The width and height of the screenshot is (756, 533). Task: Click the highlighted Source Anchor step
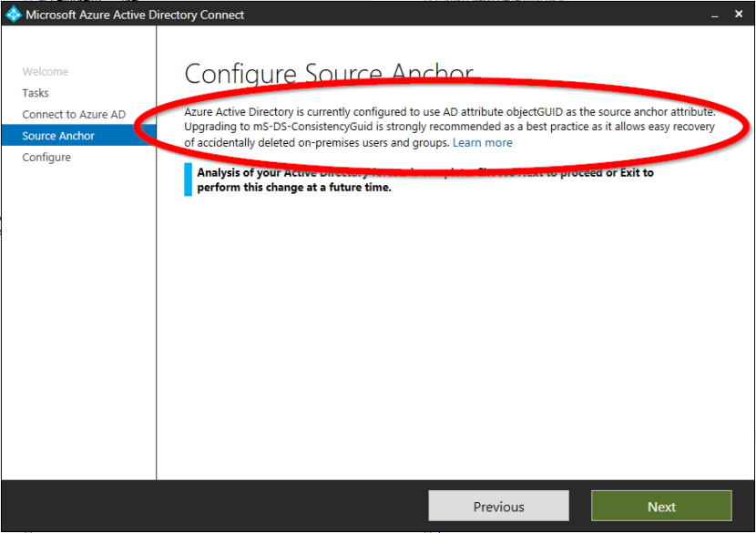(56, 135)
